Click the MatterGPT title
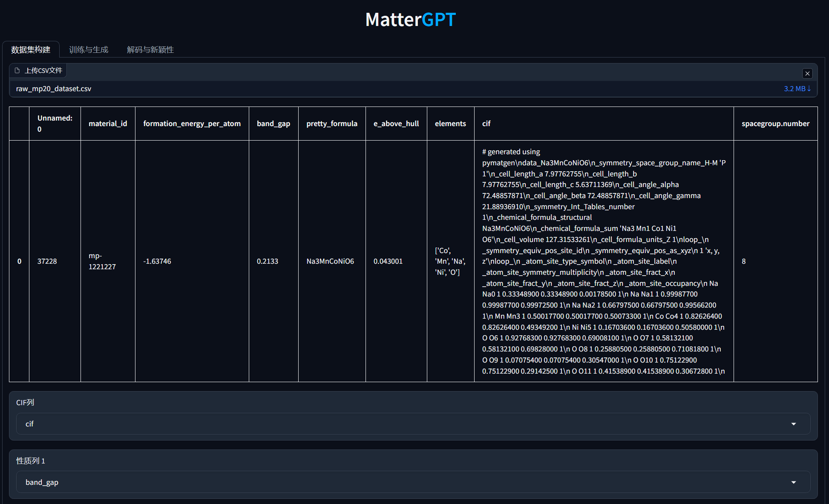Viewport: 829px width, 504px height. (411, 20)
